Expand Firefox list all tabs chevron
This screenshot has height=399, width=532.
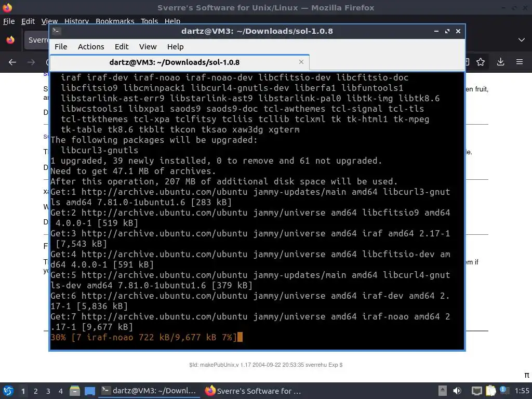coord(522,39)
